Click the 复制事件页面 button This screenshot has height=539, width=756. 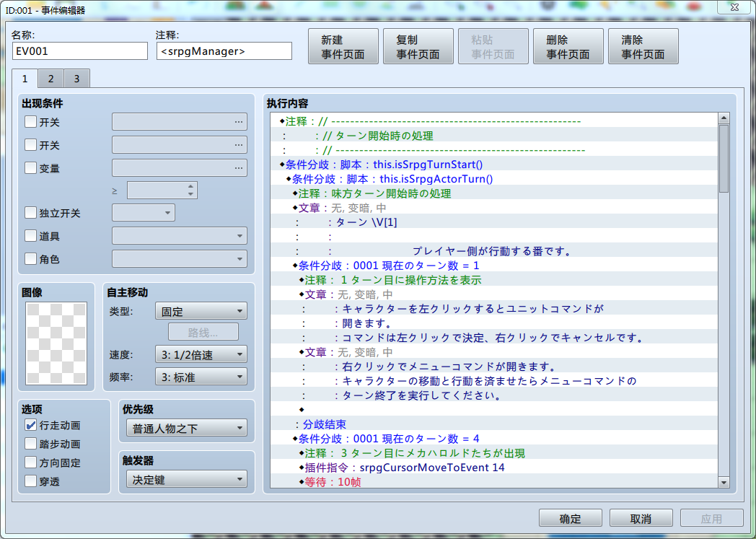[418, 46]
